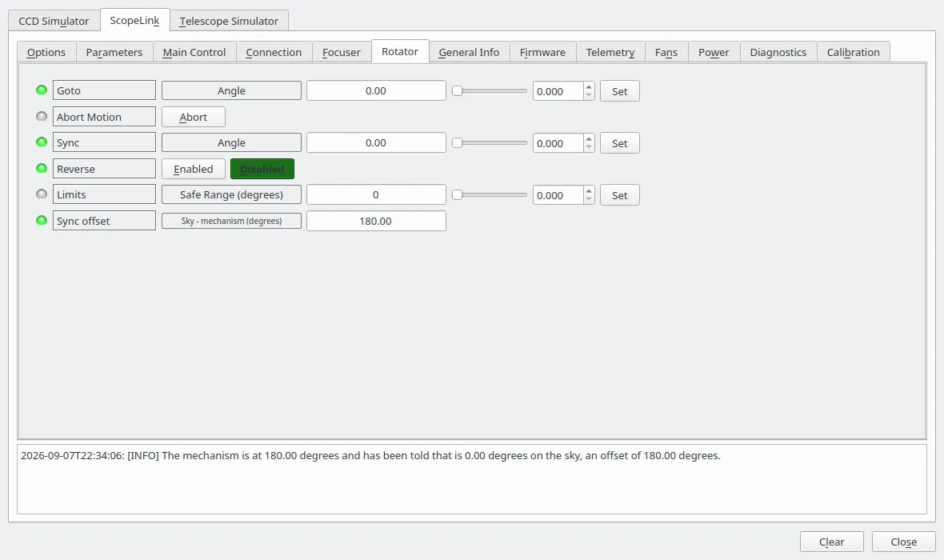This screenshot has height=560, width=944.
Task: Click the Sync offset value 180.00
Action: click(376, 221)
